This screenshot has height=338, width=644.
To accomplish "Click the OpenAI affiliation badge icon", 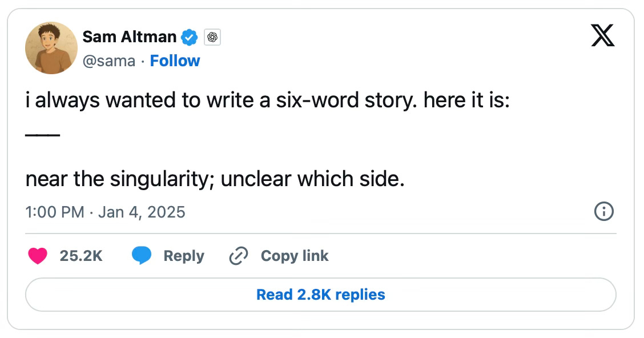I will point(212,38).
